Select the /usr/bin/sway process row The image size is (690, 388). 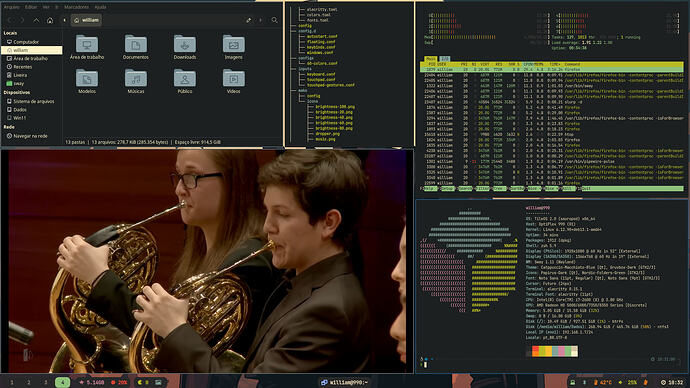coord(552,86)
